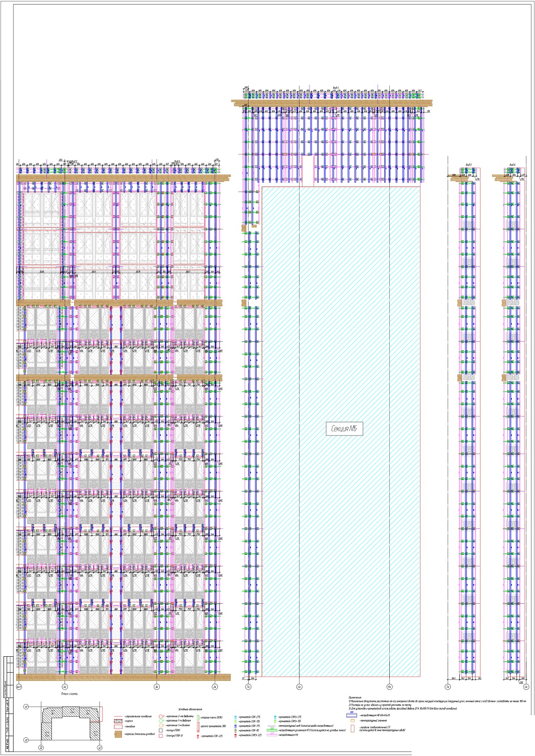Image resolution: width=535 pixels, height=756 pixels.
Task: Select the 'Секция №6' label in hatched area
Action: (344, 429)
